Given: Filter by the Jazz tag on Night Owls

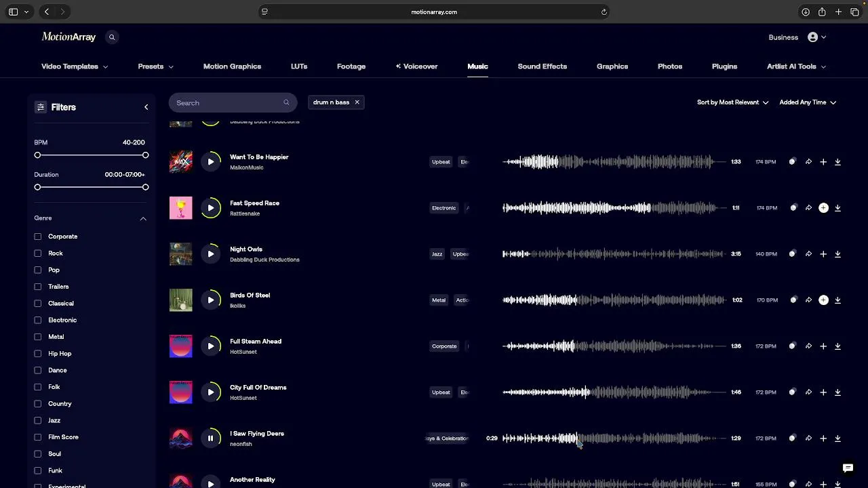Looking at the screenshot, I should [437, 254].
